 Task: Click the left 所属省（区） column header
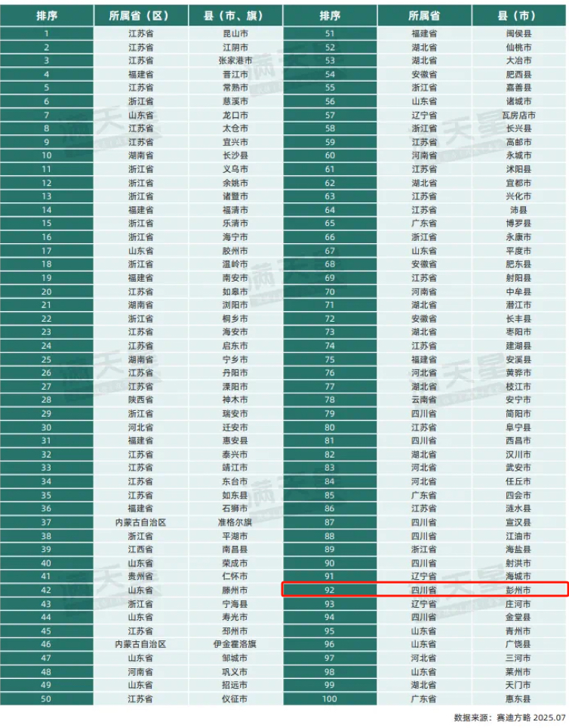[140, 15]
